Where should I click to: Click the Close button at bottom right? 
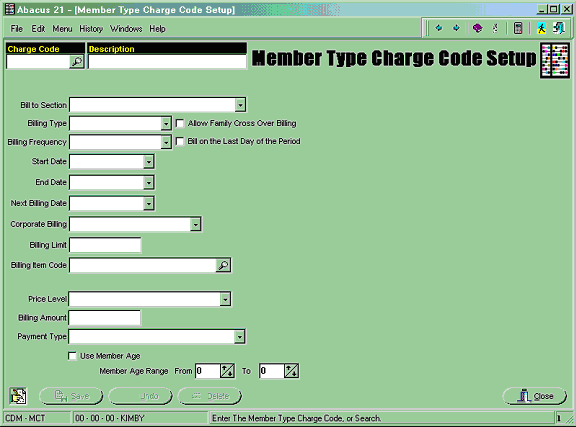click(x=535, y=396)
